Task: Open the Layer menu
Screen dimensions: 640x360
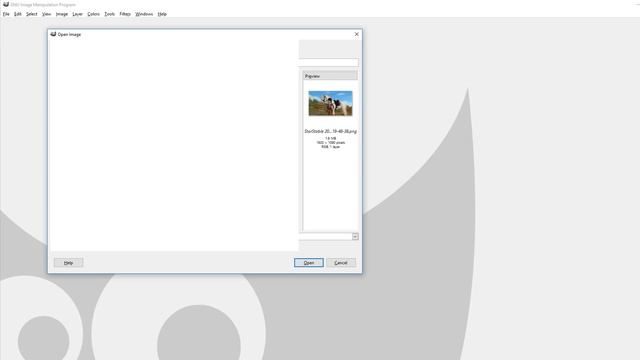Action: coord(77,14)
